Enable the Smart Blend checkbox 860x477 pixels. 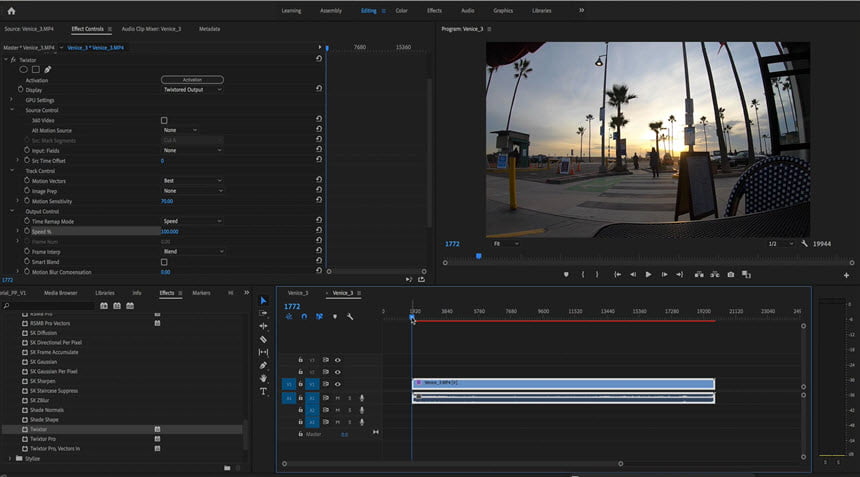pyautogui.click(x=164, y=262)
